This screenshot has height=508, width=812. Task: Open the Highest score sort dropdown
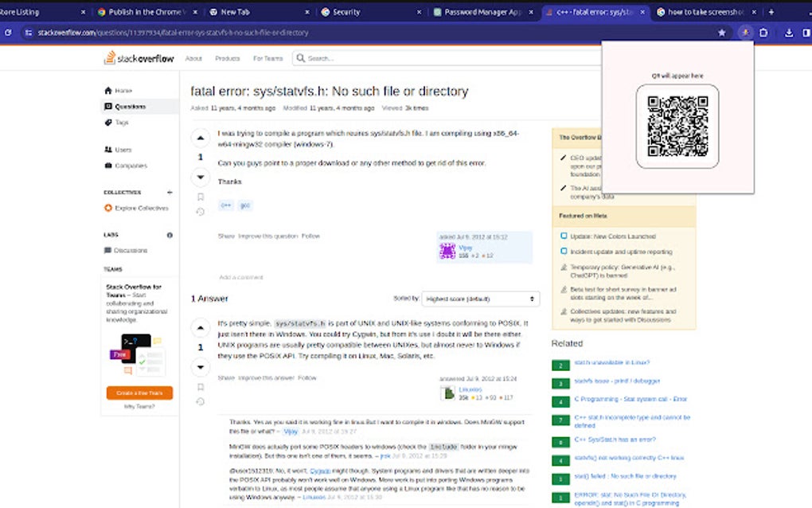click(x=479, y=299)
